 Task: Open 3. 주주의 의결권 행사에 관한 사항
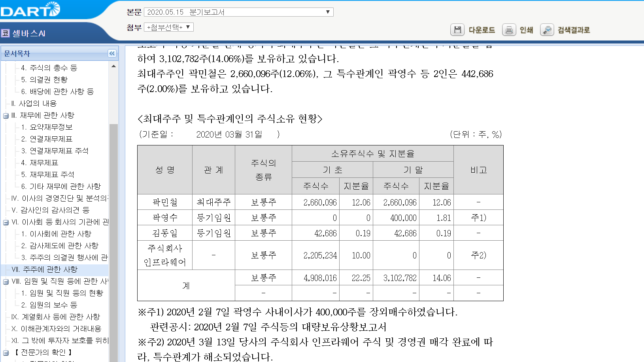coord(64,258)
